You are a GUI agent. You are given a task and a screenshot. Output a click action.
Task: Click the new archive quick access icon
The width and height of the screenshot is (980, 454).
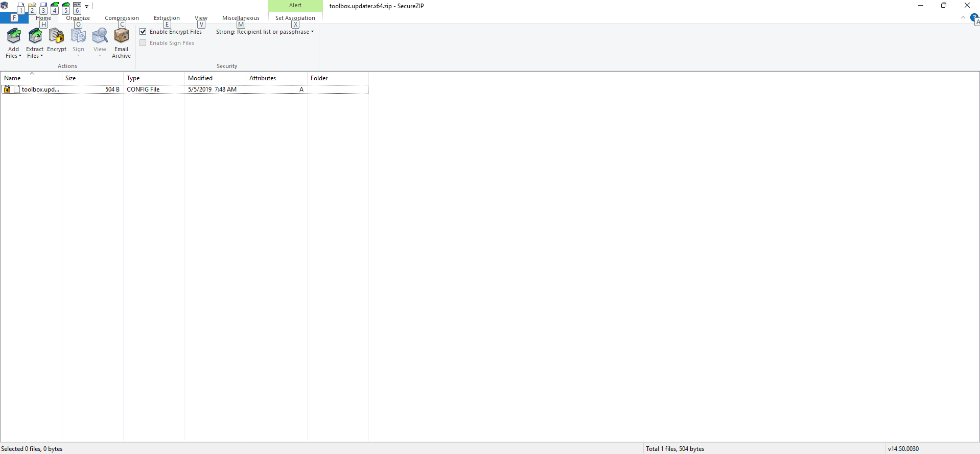(21, 6)
